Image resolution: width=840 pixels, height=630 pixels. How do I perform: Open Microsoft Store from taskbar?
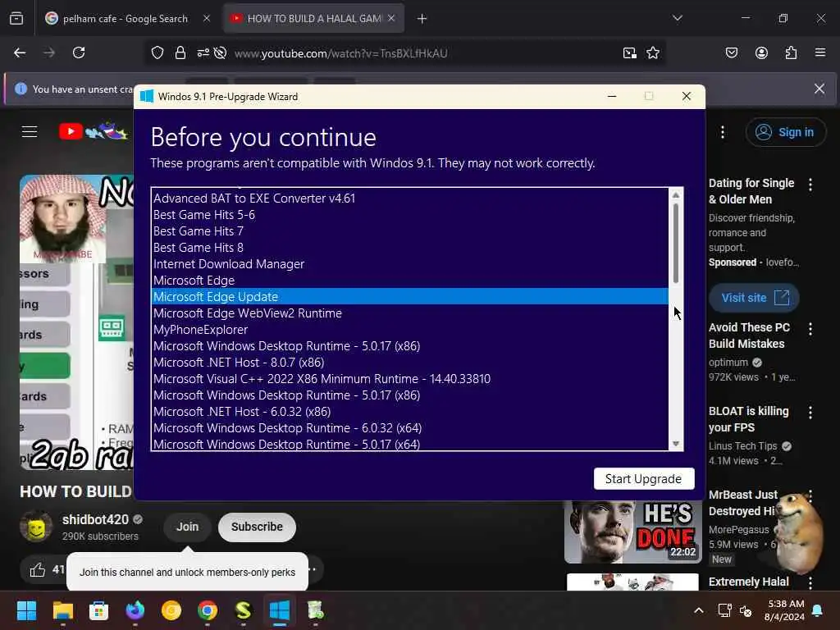pos(98,610)
